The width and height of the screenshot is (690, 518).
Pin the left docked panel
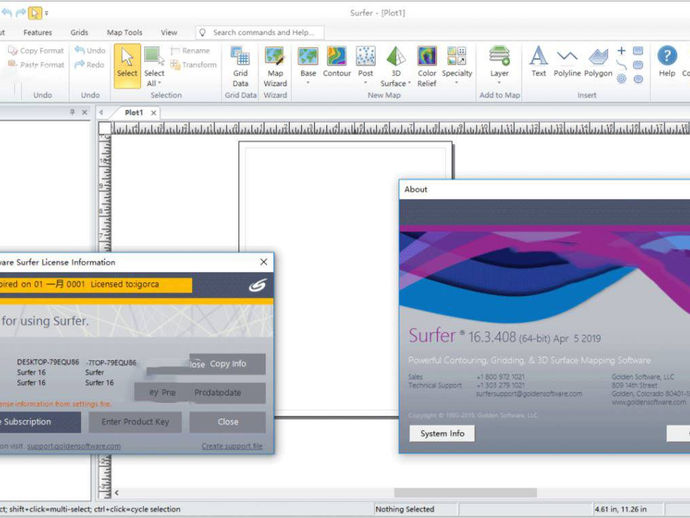(x=72, y=112)
